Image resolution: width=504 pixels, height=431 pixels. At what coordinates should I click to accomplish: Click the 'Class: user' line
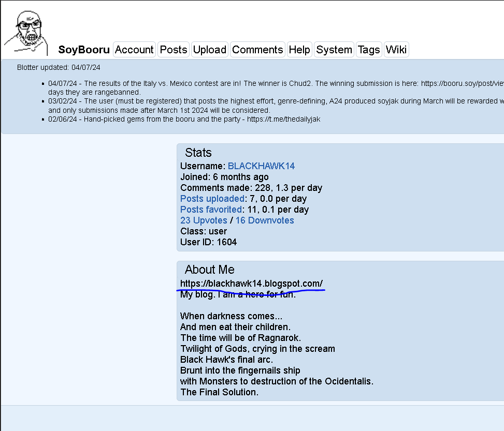(204, 231)
